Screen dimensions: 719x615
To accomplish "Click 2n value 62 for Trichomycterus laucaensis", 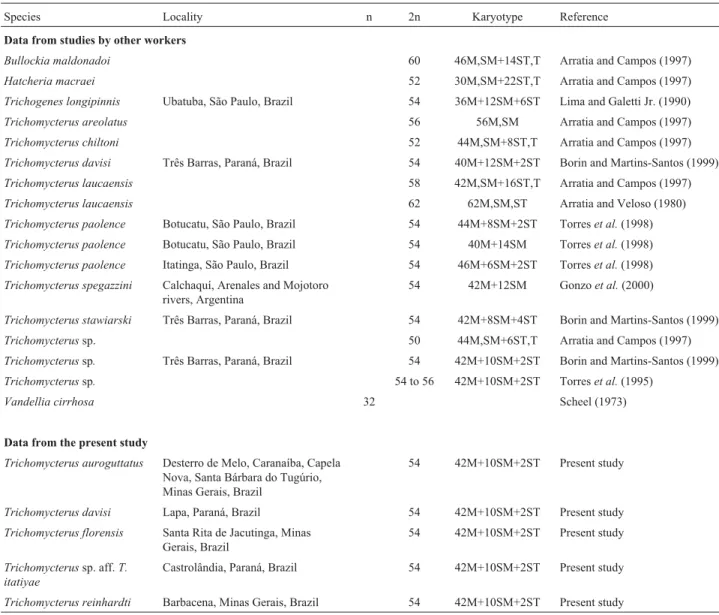I will pyautogui.click(x=414, y=204).
